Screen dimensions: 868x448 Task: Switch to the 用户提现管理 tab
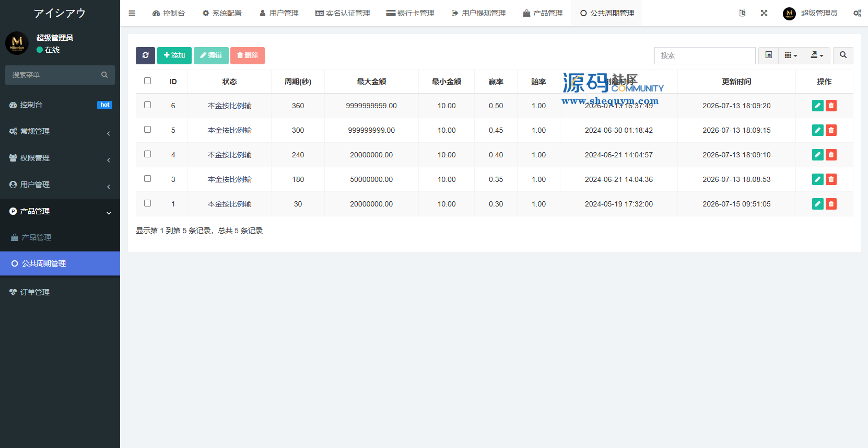(x=478, y=13)
